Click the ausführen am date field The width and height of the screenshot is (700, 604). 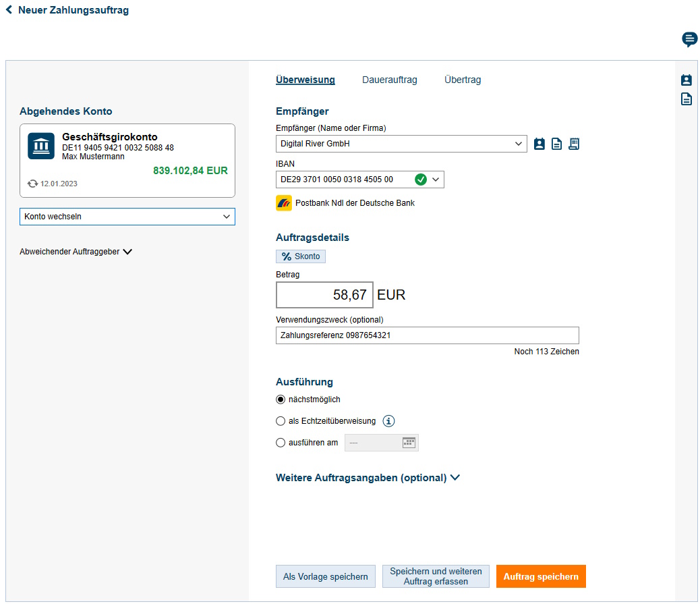tap(381, 443)
